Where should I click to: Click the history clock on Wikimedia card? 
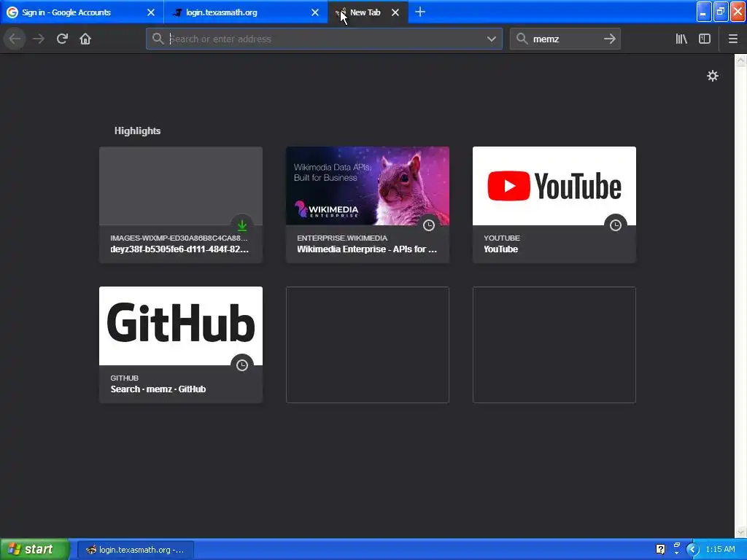click(429, 225)
